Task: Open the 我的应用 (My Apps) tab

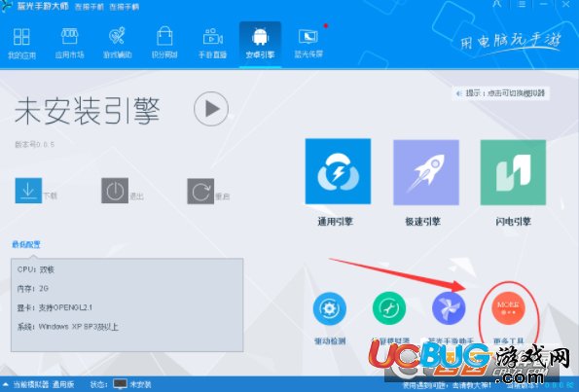Action: point(21,43)
